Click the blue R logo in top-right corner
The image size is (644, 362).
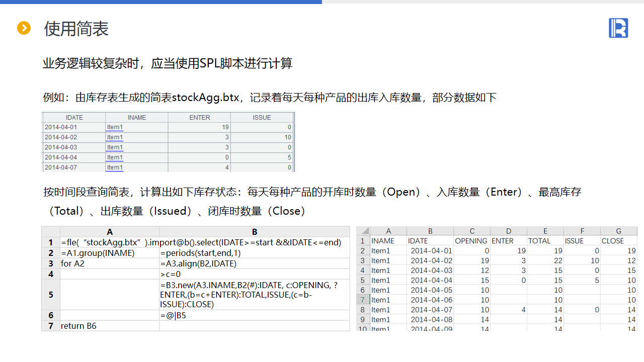coord(618,28)
